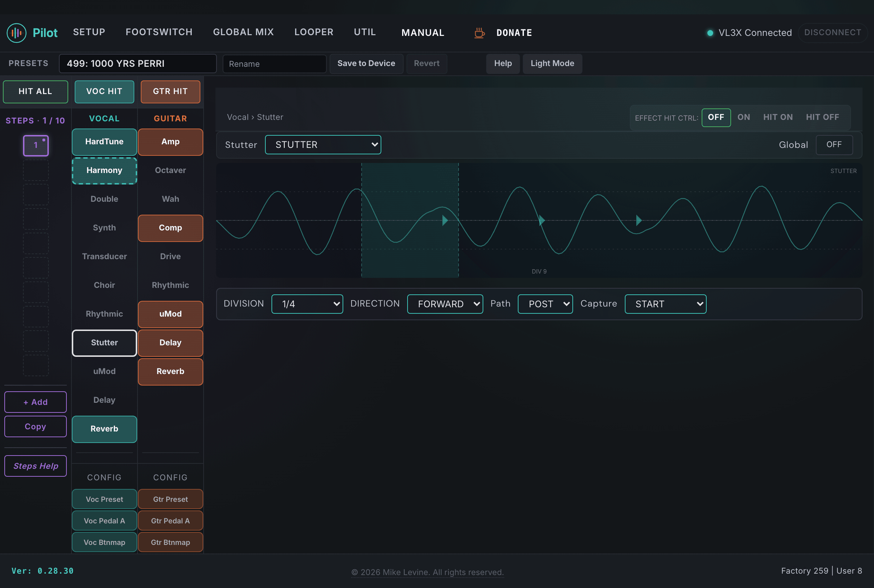Select the vocal Transducer effect
874x588 pixels.
[x=104, y=257]
